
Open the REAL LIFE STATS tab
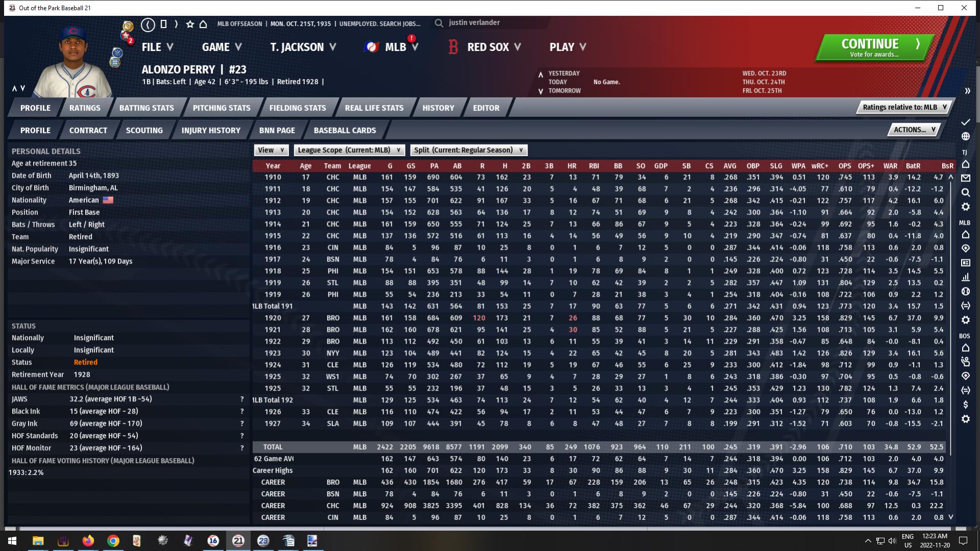(x=374, y=108)
